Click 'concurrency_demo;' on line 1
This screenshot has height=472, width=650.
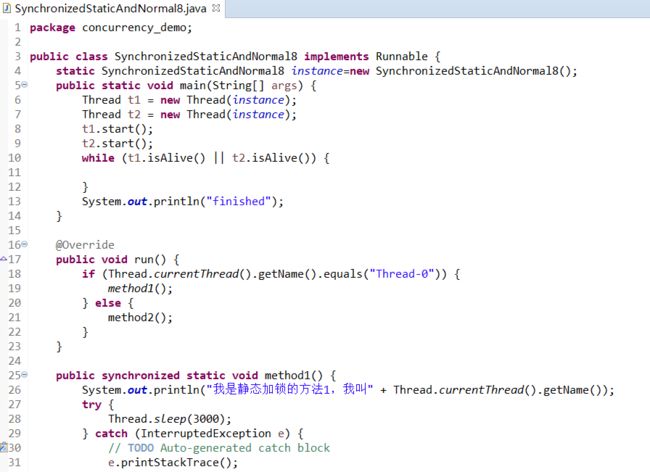[137, 28]
